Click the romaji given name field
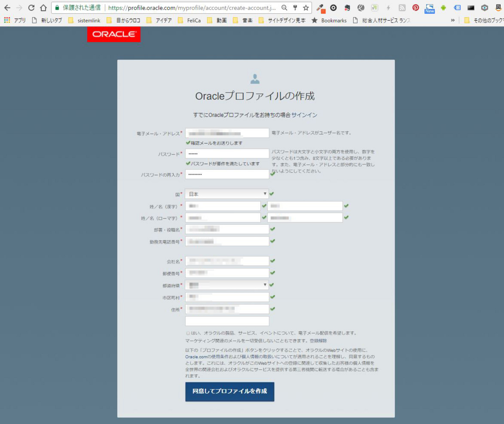The image size is (504, 424). [x=305, y=218]
